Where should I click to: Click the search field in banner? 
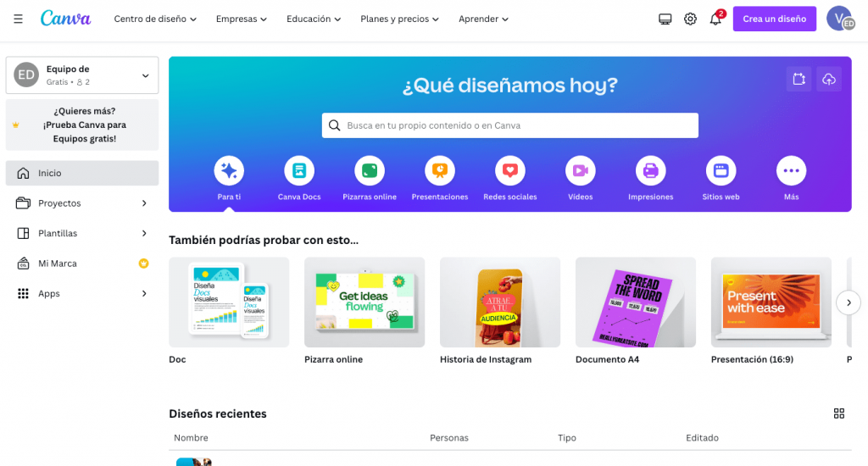(x=509, y=125)
